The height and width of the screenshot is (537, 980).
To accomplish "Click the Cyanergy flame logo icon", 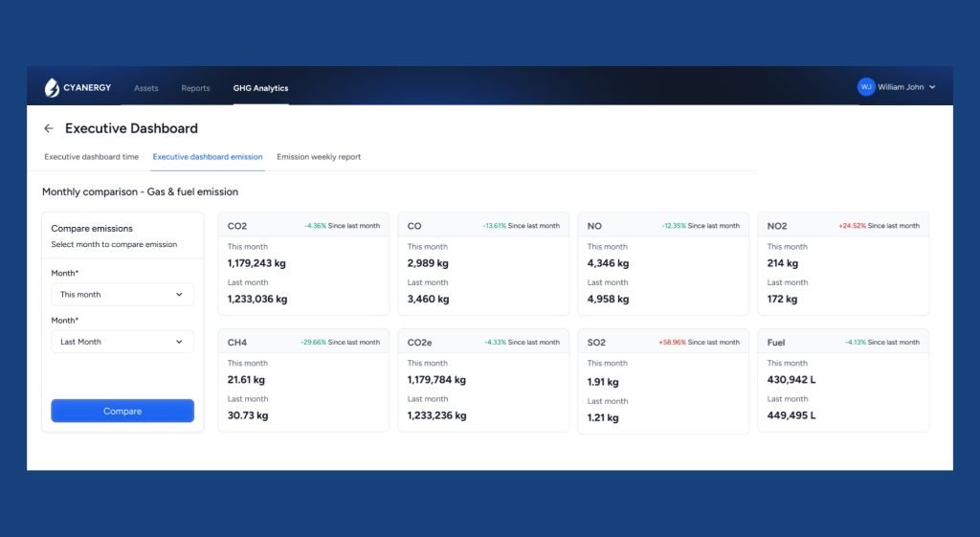I will [x=52, y=87].
